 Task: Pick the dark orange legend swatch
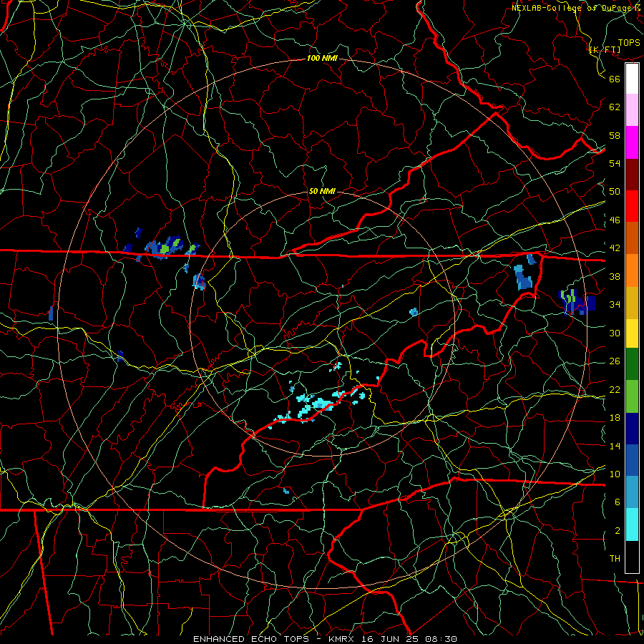click(632, 238)
